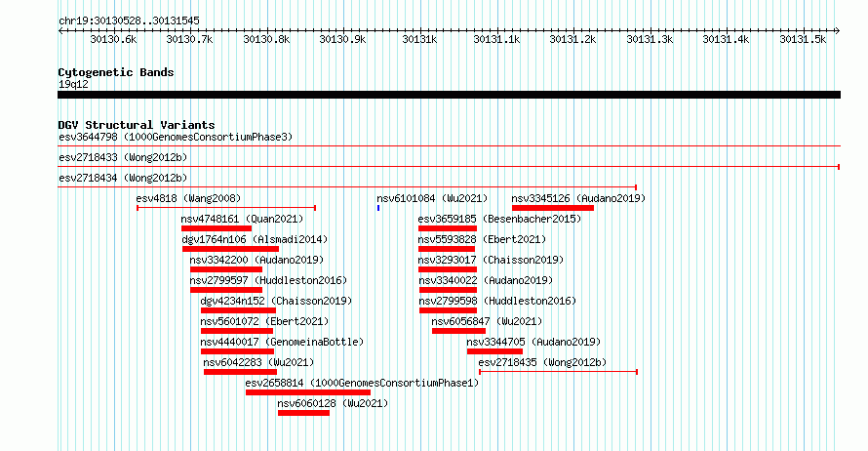868x451 pixels.
Task: Select the nsv3342200 (Audano2019) label
Action: [x=256, y=260]
